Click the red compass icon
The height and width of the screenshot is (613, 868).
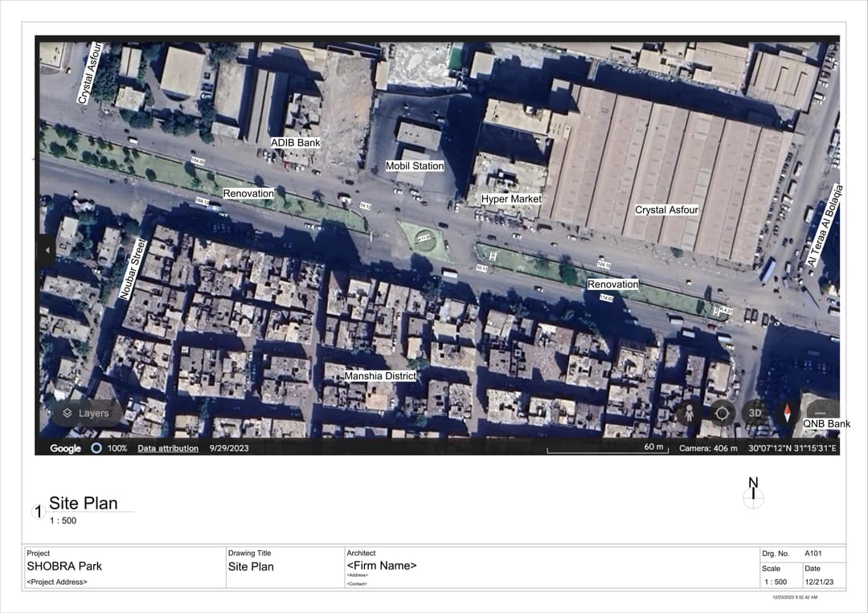tap(787, 414)
